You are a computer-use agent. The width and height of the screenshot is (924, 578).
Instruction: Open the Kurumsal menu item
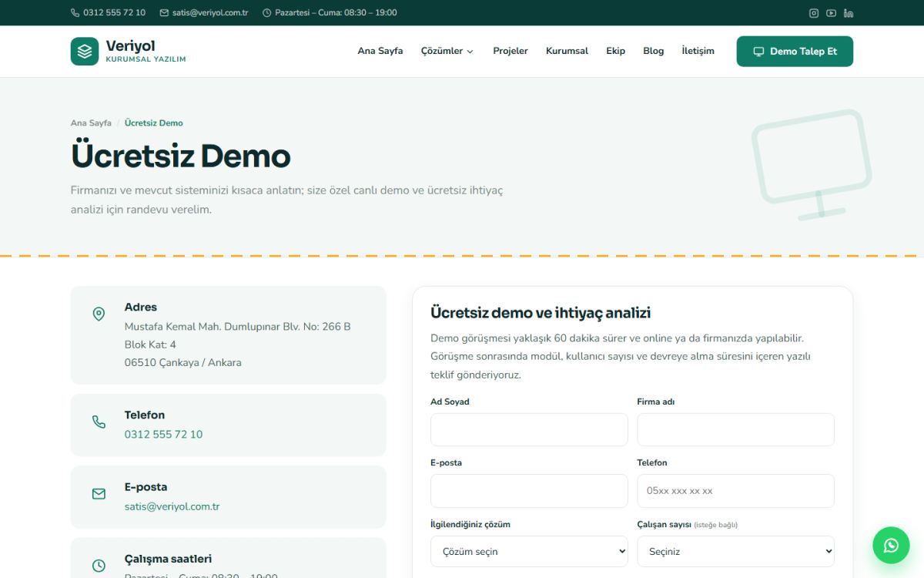tap(567, 51)
